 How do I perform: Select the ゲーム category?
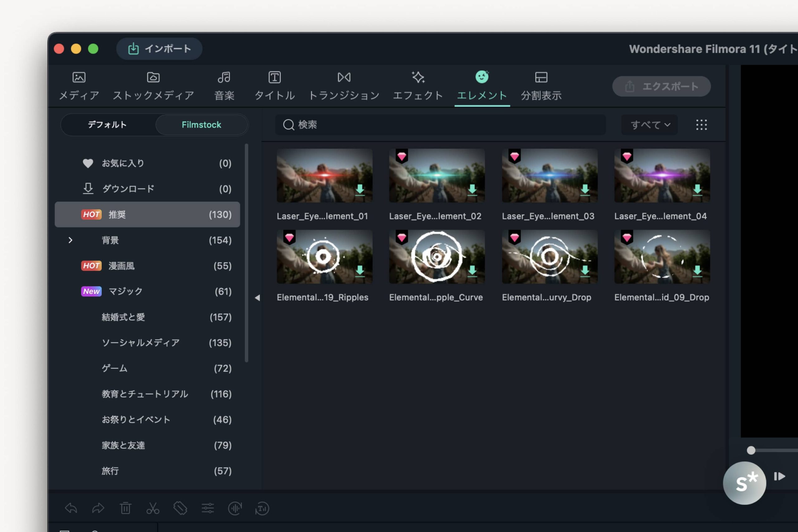(x=147, y=368)
